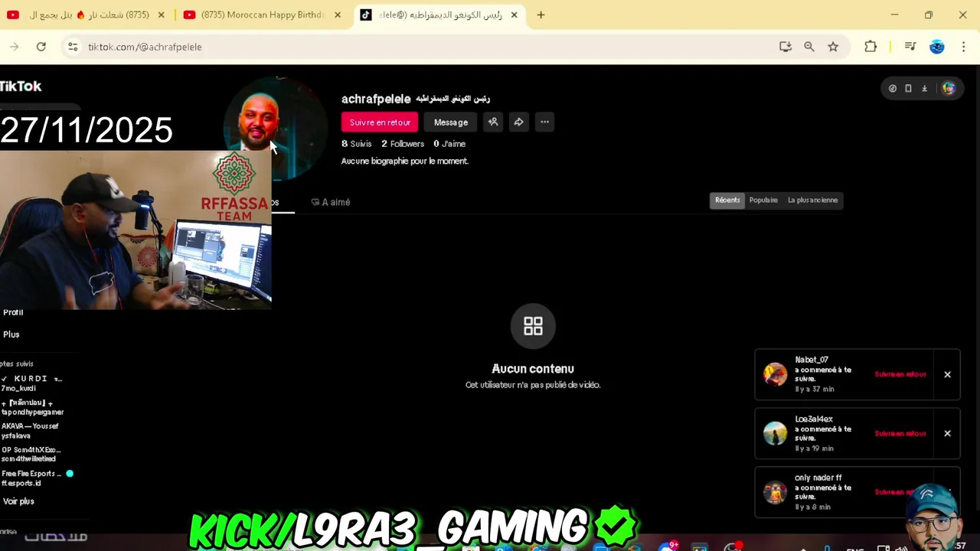Open the site information icon in address bar
This screenshot has height=551, width=980.
click(73, 47)
